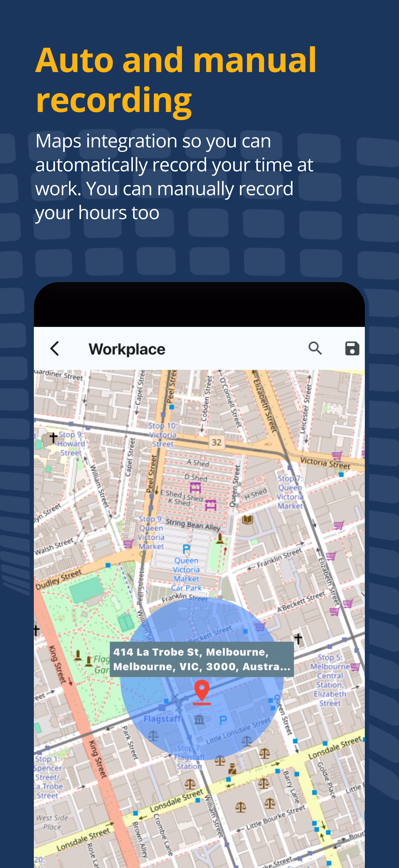The width and height of the screenshot is (399, 868).
Task: Tap the West Side Place label
Action: (x=52, y=822)
